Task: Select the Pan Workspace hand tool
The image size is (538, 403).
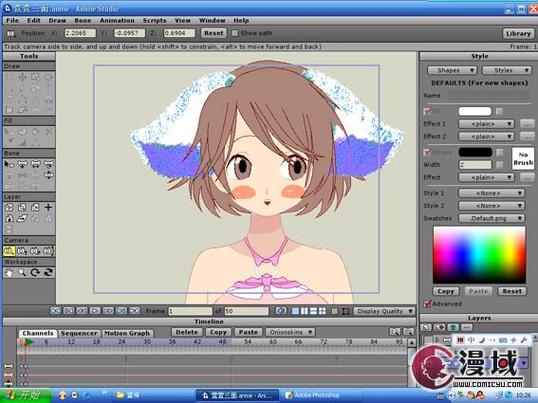Action: tap(9, 273)
